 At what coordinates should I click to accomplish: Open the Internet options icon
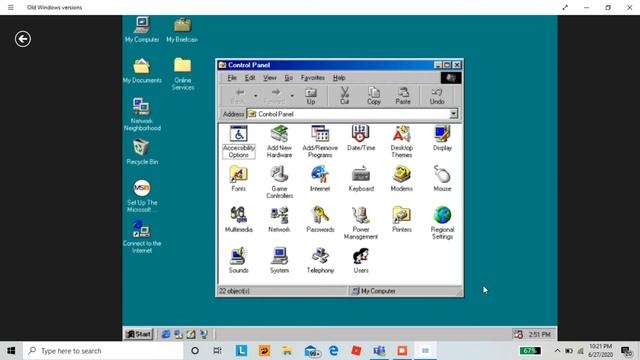point(320,179)
